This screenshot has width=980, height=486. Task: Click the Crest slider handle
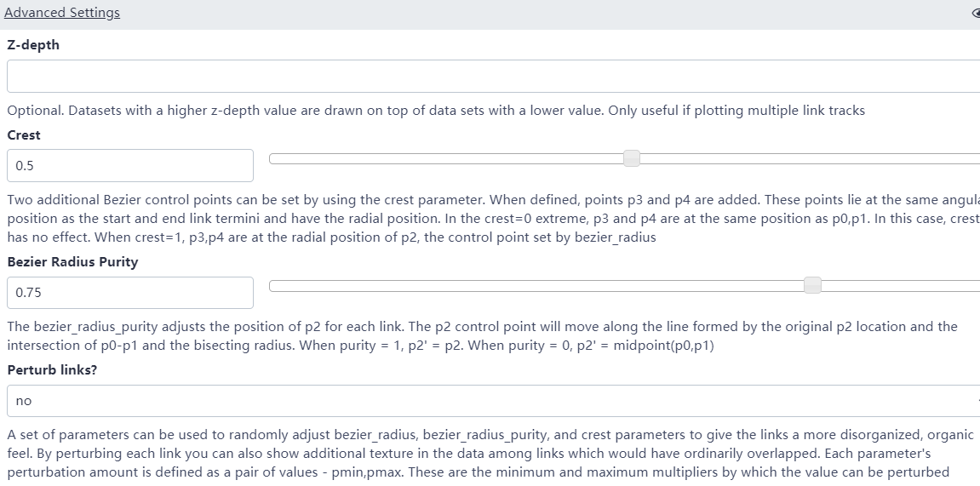(632, 158)
